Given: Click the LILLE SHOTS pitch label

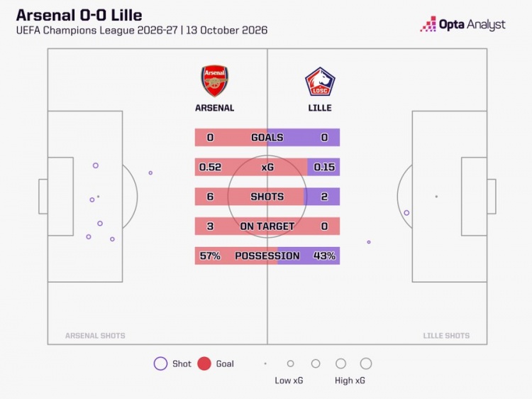Looking at the screenshot, I should coord(446,336).
